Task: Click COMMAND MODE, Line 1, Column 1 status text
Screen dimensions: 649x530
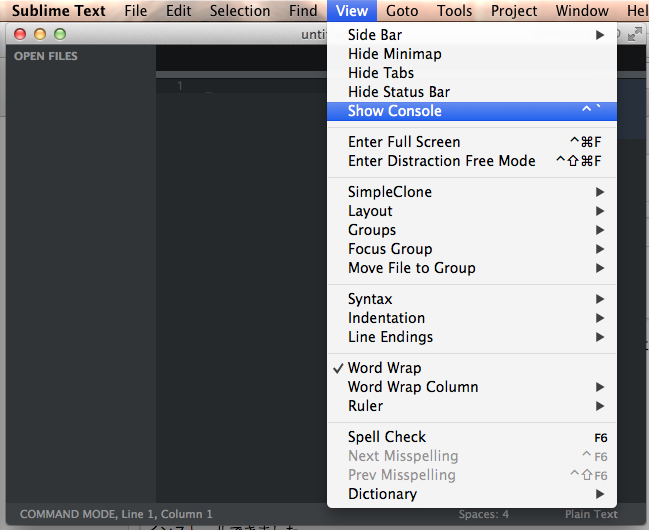Action: click(x=116, y=514)
